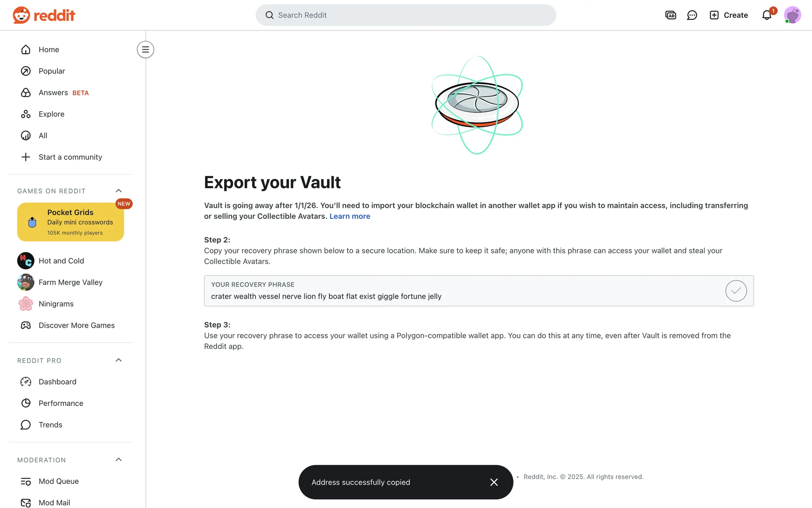Image resolution: width=812 pixels, height=508 pixels.
Task: Open the advertise icon in header
Action: [670, 15]
